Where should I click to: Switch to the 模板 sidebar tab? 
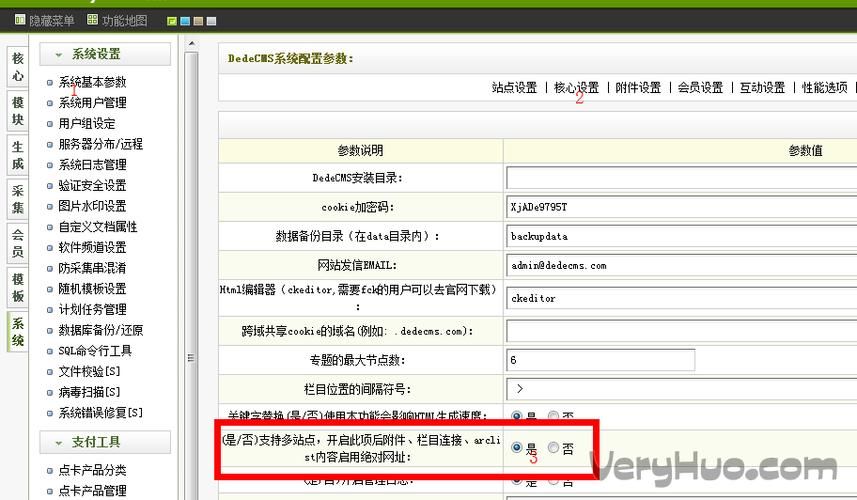17,288
